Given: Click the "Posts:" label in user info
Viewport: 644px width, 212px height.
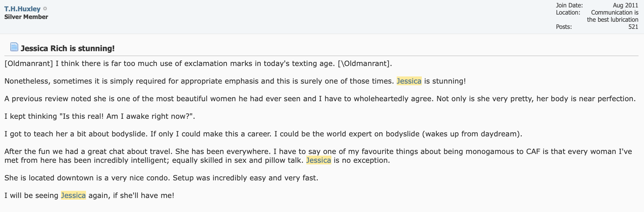Looking at the screenshot, I should click(564, 27).
